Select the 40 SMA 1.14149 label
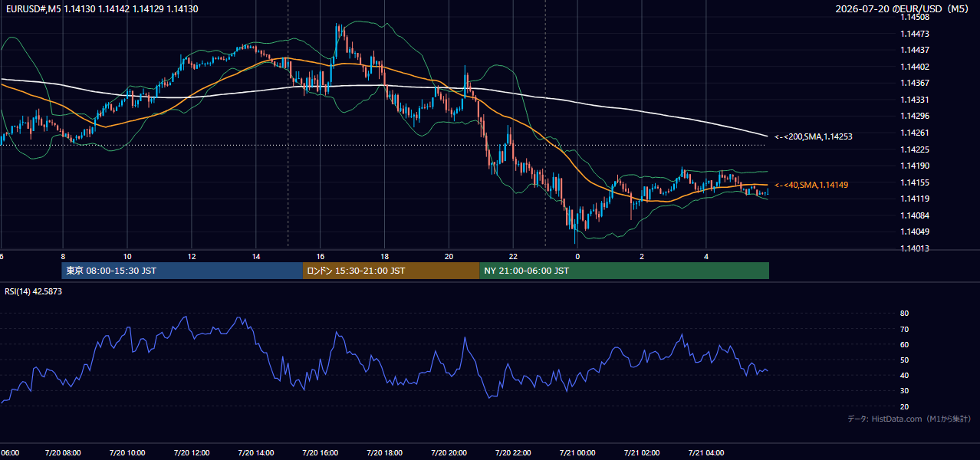The image size is (980, 460). pyautogui.click(x=811, y=185)
